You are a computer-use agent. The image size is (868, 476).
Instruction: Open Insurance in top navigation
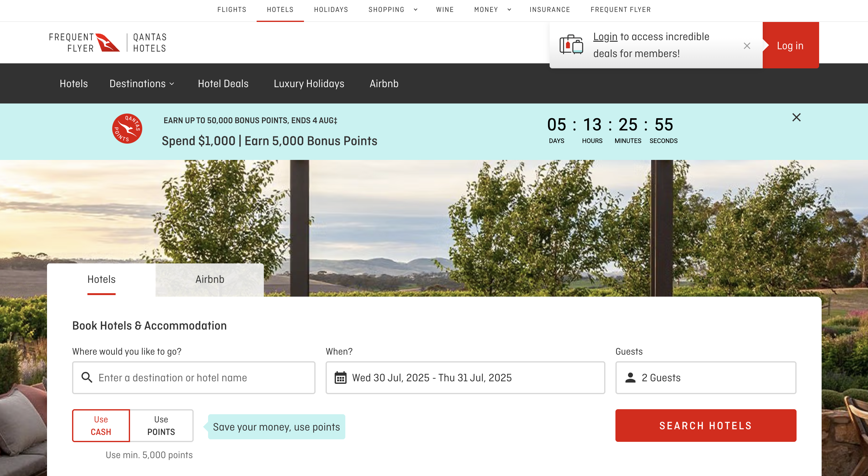[x=550, y=10]
